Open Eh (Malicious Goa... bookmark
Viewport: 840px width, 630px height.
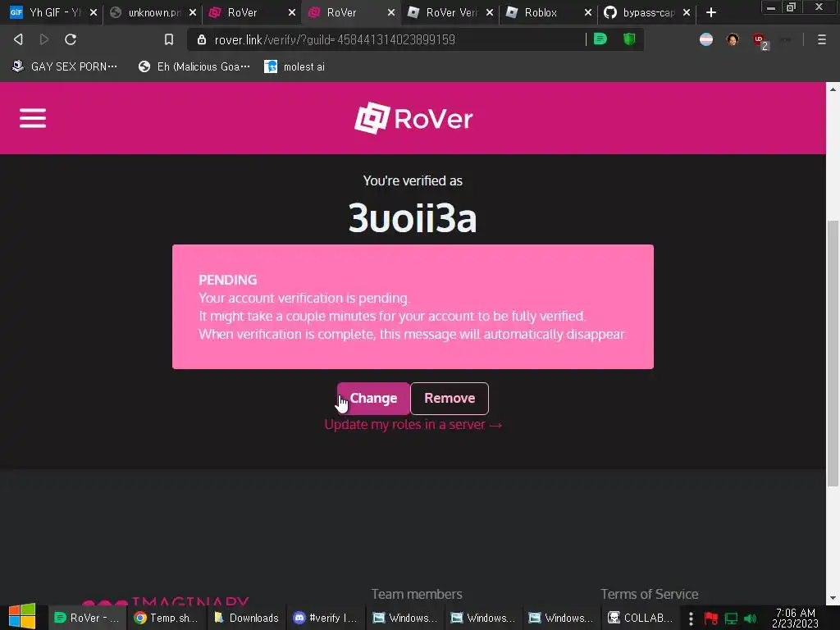click(194, 66)
